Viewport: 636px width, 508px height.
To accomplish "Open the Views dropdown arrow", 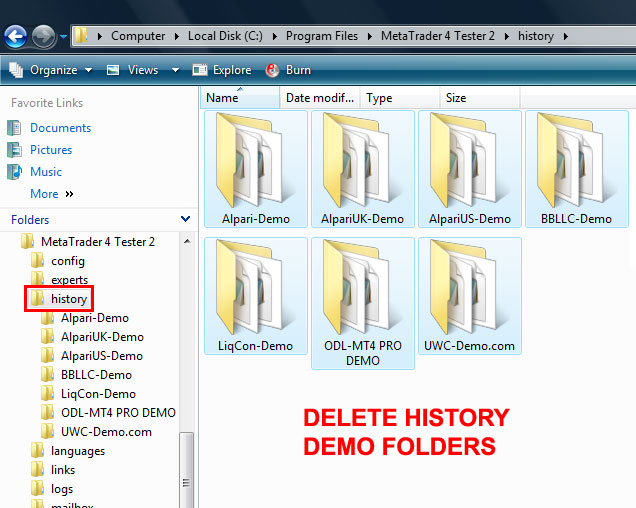I will pos(175,70).
